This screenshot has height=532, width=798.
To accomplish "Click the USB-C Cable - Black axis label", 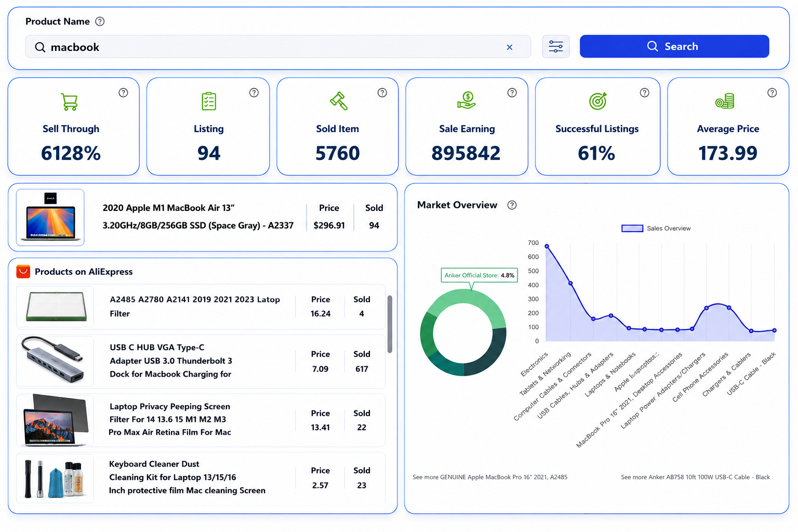I will click(751, 374).
